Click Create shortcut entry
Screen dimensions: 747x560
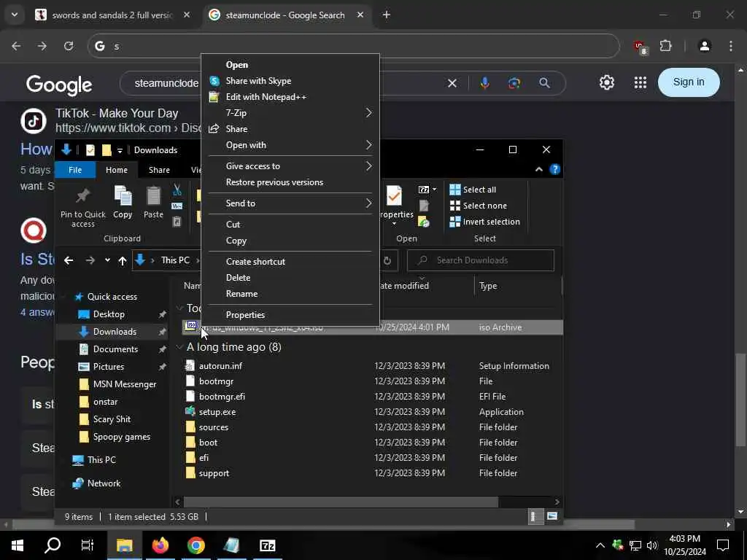pyautogui.click(x=255, y=262)
